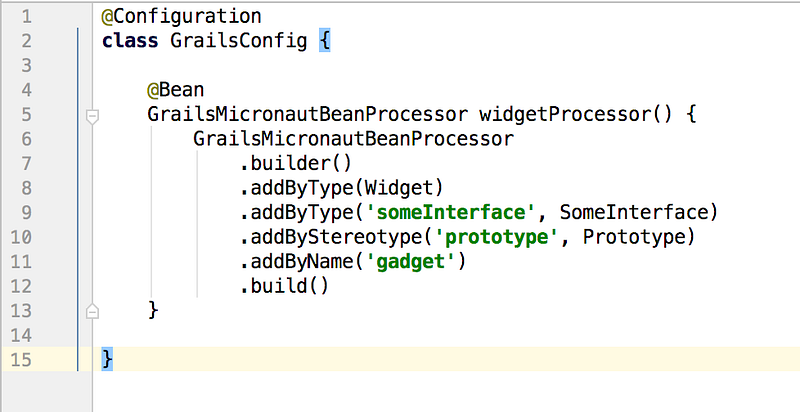Click the GrailsConfig class name
Image resolution: width=800 pixels, height=412 pixels.
tap(239, 41)
